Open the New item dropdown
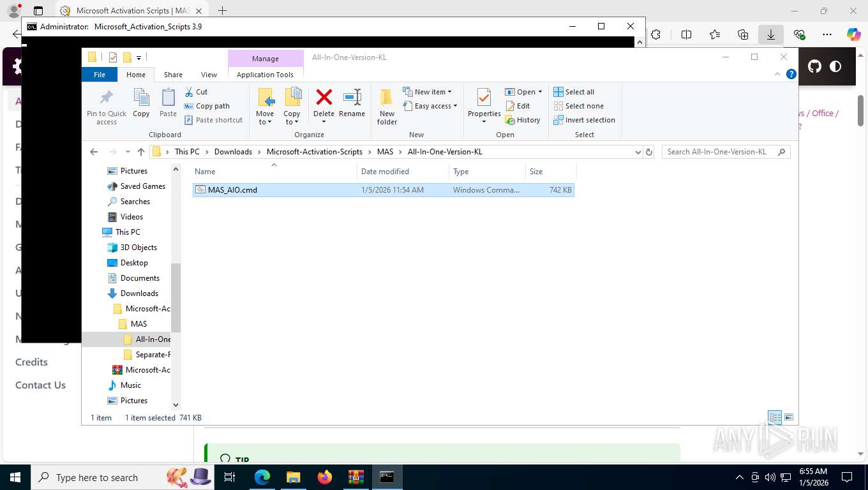 click(427, 92)
